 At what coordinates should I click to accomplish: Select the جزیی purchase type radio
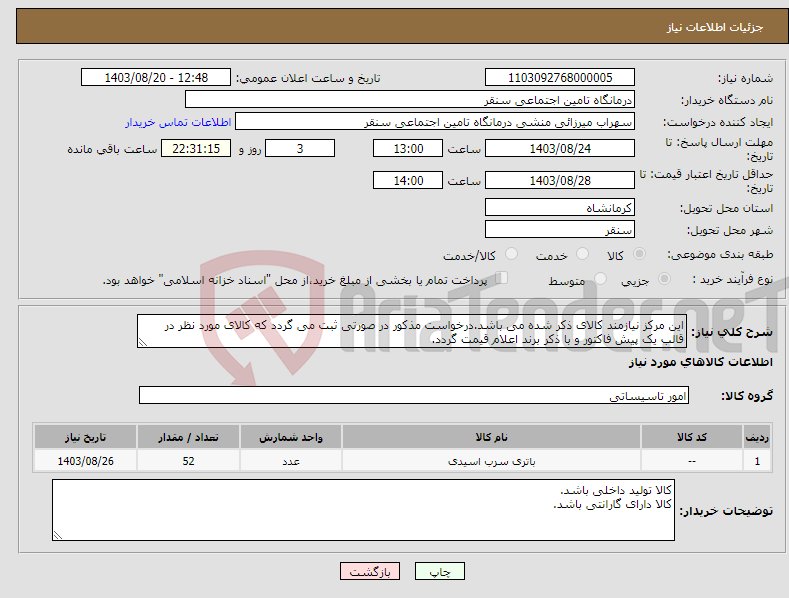click(x=664, y=278)
